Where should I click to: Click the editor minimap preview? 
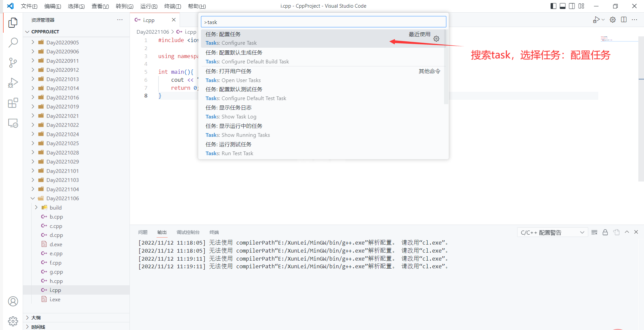[607, 39]
